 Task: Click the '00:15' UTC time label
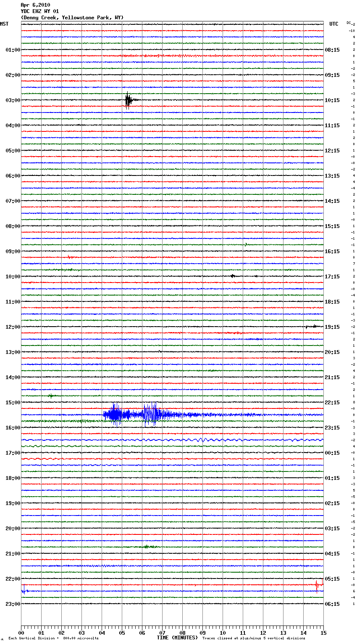[332, 453]
